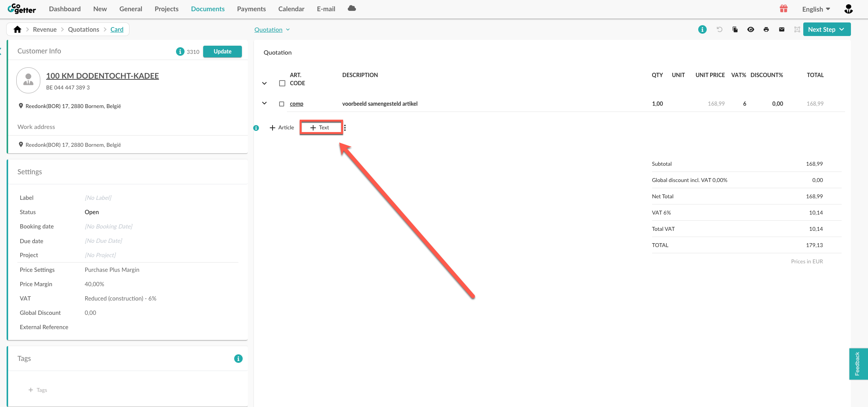Check the box for the comp article row
This screenshot has height=407, width=868.
click(x=282, y=104)
